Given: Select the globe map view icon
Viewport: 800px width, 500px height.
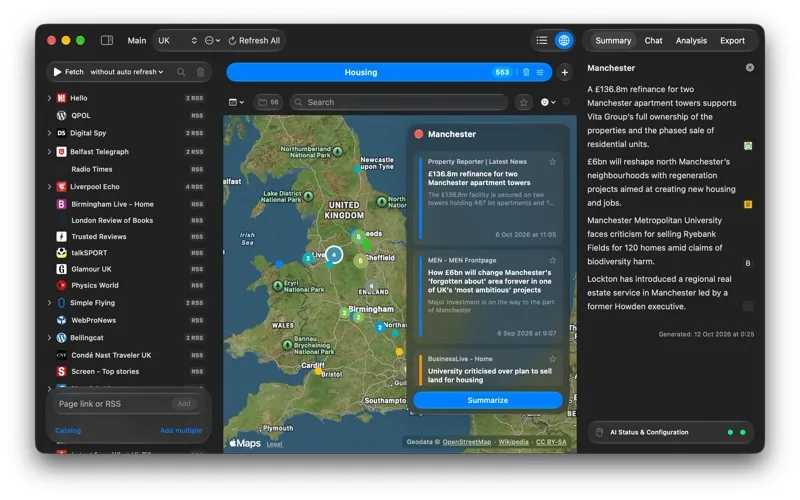Looking at the screenshot, I should pos(564,40).
